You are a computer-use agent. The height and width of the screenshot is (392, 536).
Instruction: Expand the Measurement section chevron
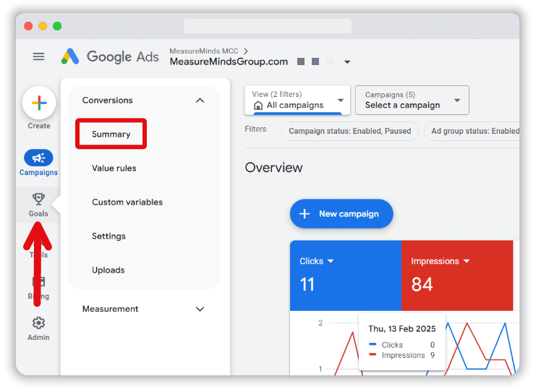coord(200,309)
